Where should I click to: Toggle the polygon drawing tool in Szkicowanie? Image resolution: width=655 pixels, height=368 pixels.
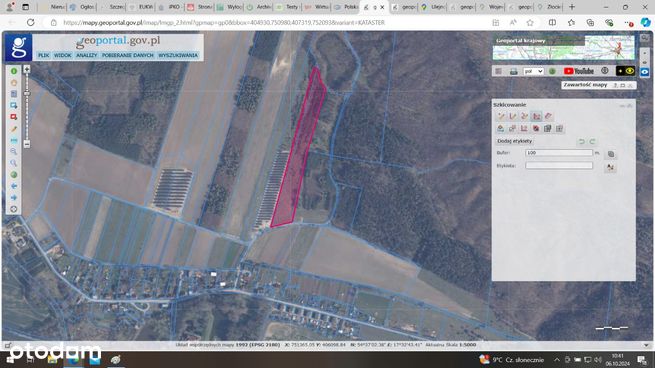tap(536, 116)
